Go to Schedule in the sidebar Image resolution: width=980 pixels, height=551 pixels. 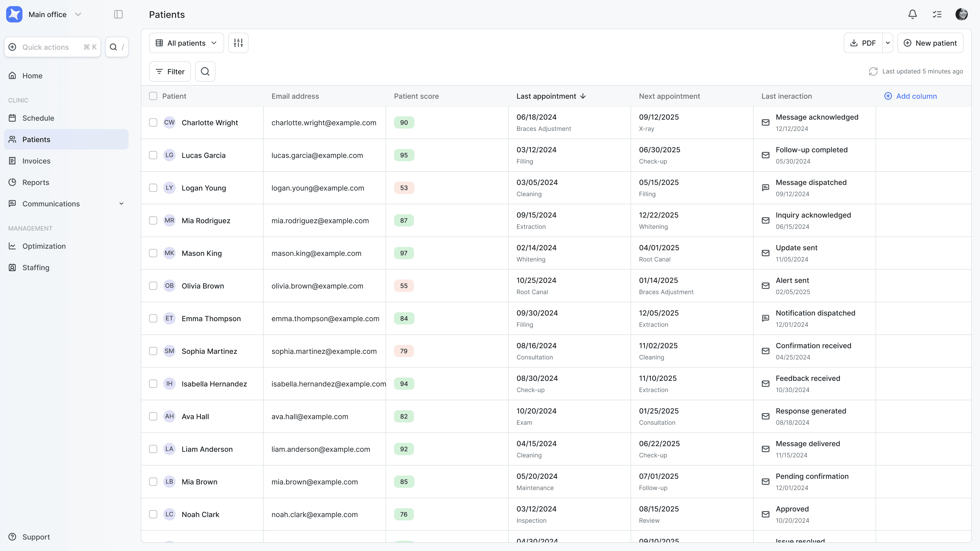point(38,118)
